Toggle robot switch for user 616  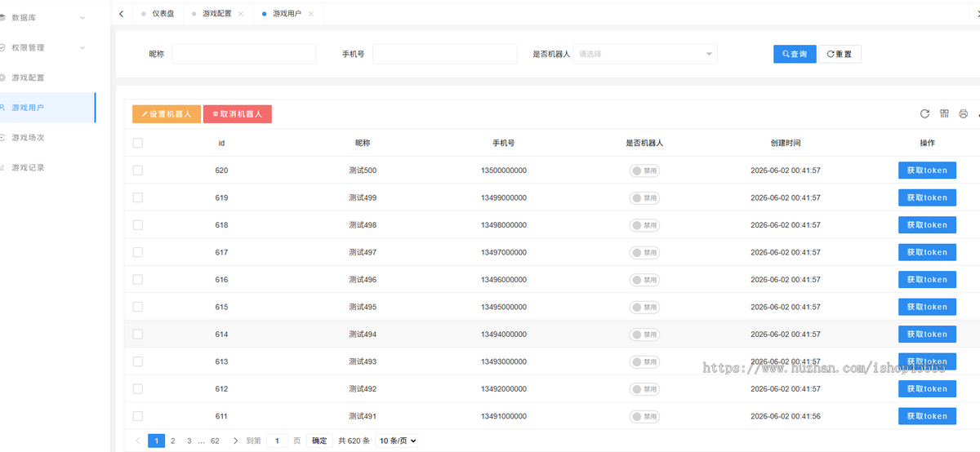point(644,280)
